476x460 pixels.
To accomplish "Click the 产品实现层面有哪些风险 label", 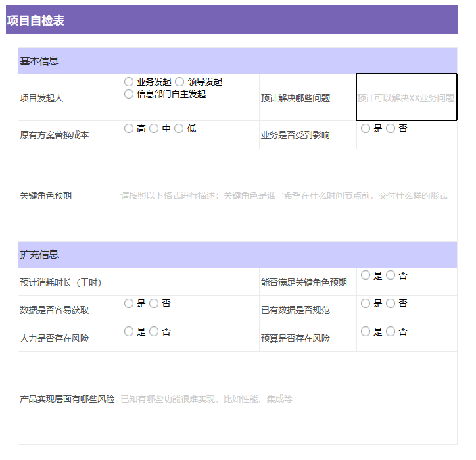I will pos(68,399).
